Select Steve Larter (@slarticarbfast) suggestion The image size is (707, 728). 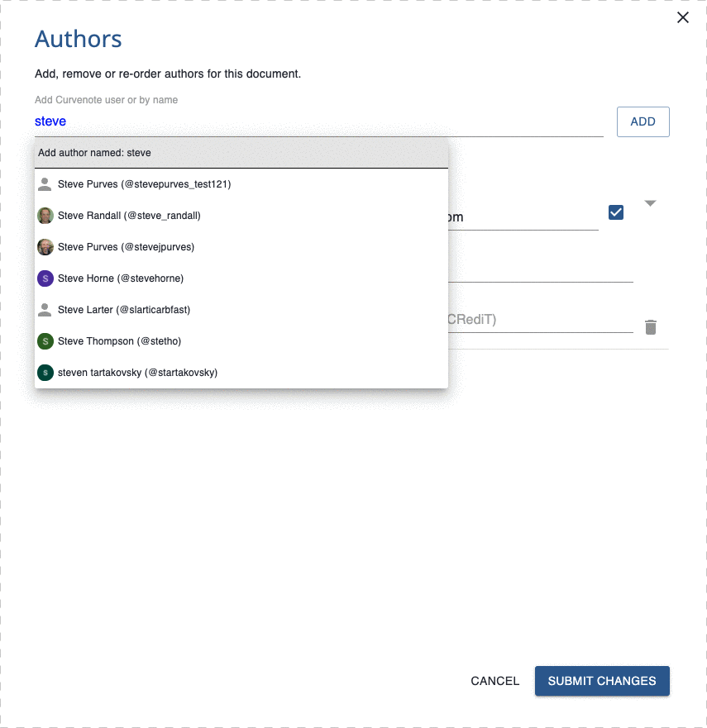(x=124, y=310)
